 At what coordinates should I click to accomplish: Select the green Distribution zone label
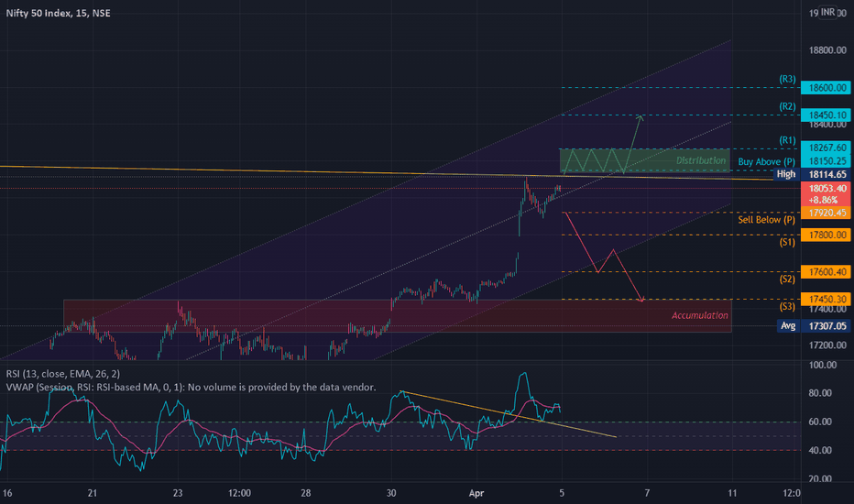pyautogui.click(x=701, y=160)
